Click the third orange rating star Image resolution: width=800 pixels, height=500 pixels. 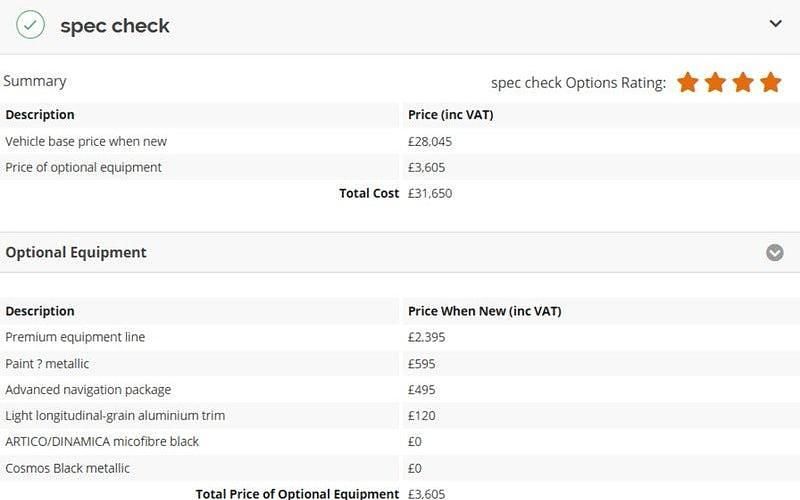(742, 82)
